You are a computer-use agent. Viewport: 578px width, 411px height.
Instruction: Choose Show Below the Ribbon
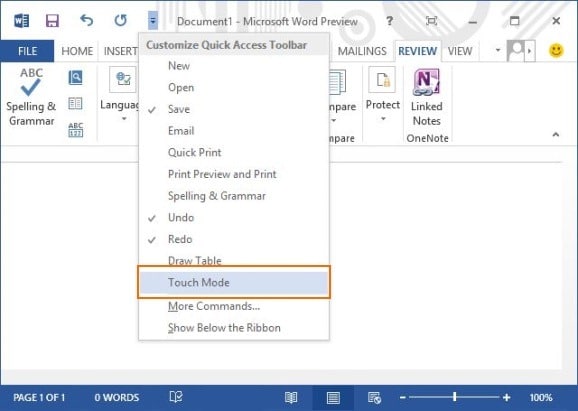(x=234, y=328)
